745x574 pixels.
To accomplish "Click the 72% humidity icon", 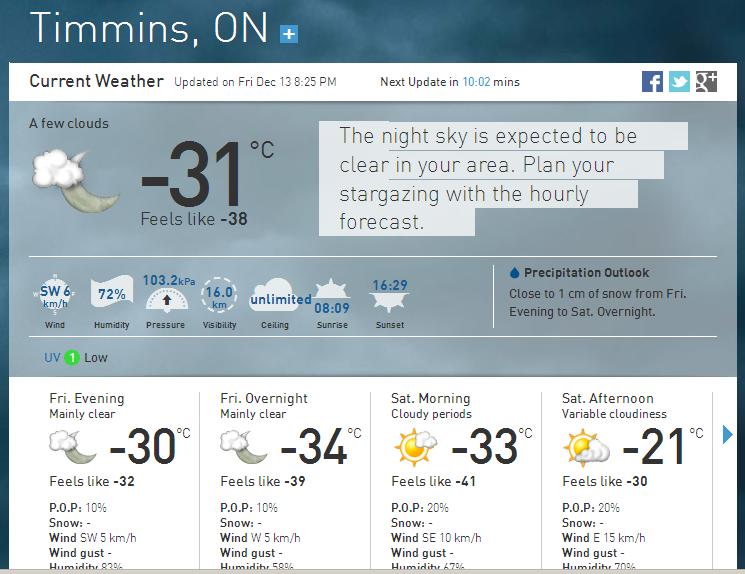I will point(111,295).
